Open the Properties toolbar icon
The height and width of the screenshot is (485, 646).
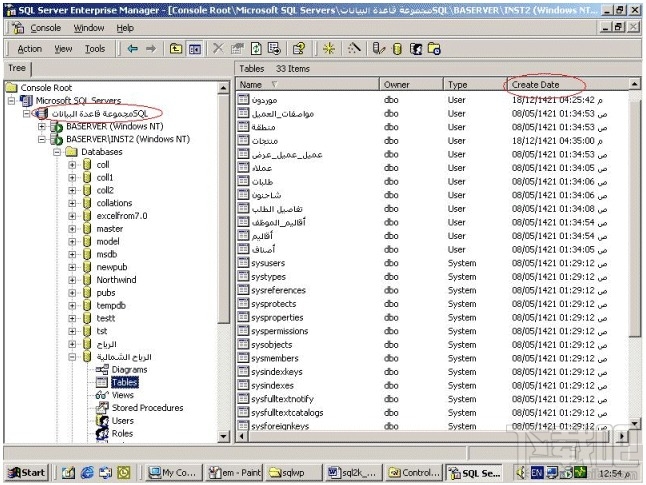point(237,49)
